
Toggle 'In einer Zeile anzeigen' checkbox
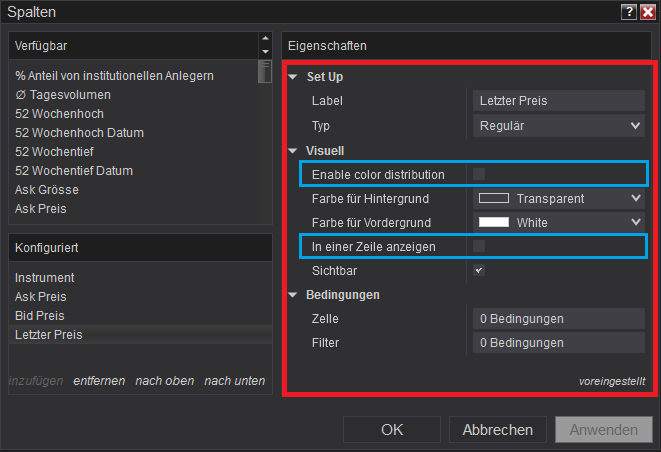pyautogui.click(x=479, y=246)
